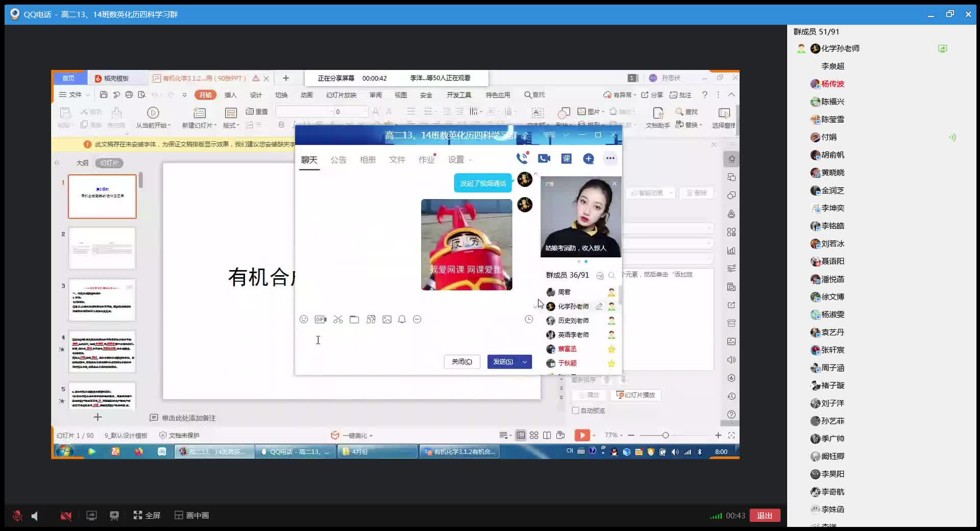Click the presentation demo icon in call bar
This screenshot has height=531, width=980.
coord(114,516)
